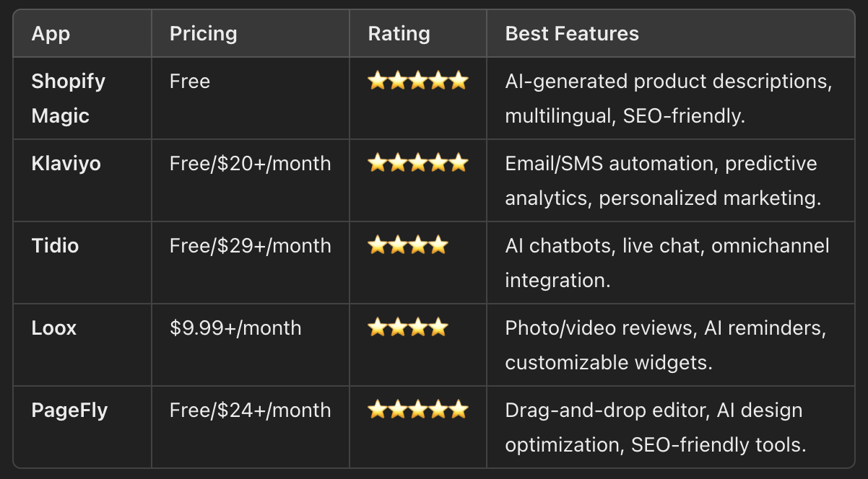
Task: Select the Best Features column header
Action: tap(572, 33)
